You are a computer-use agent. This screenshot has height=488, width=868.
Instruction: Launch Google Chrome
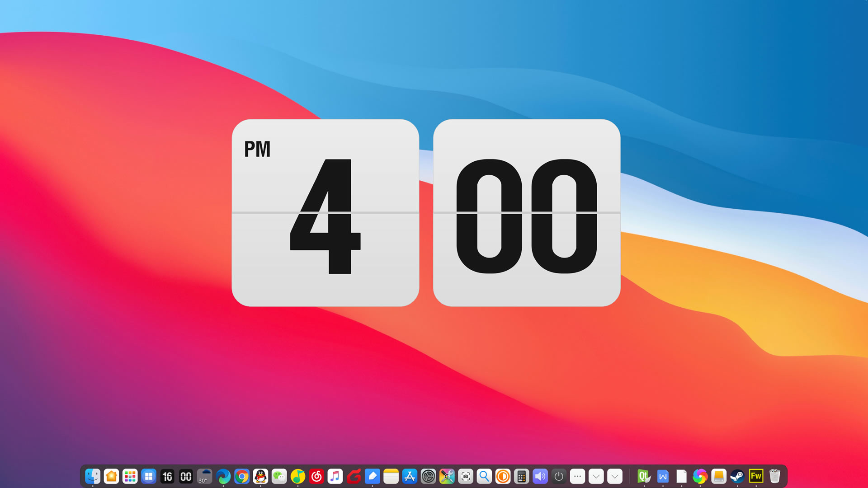click(x=242, y=477)
